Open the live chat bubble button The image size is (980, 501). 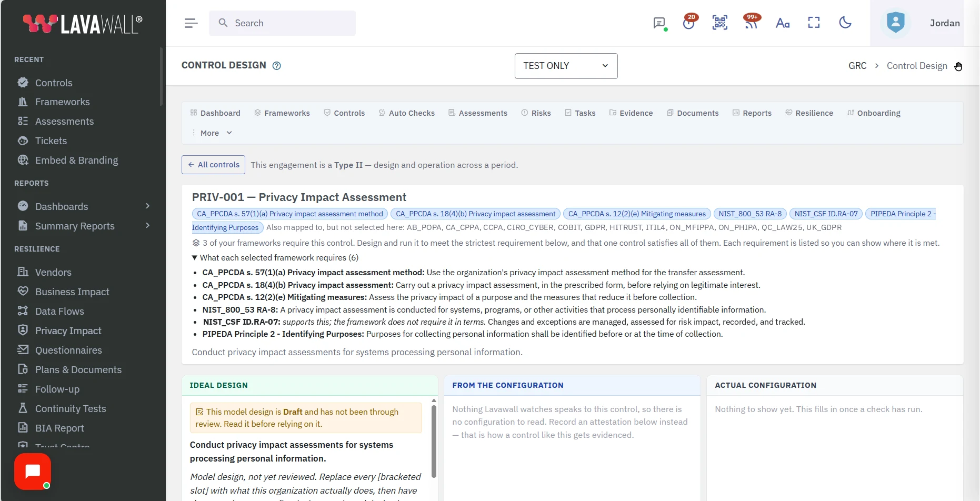(33, 472)
